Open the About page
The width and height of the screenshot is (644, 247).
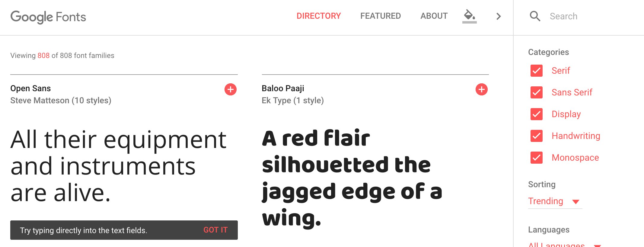point(434,16)
